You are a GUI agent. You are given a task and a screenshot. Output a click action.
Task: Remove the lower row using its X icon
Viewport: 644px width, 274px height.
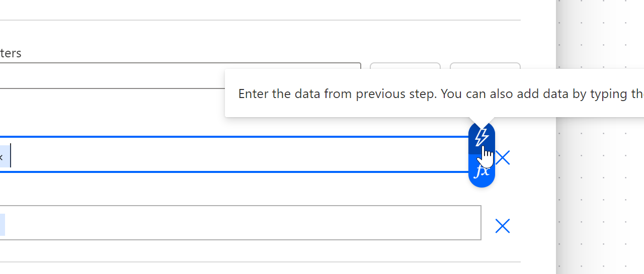pos(503,226)
